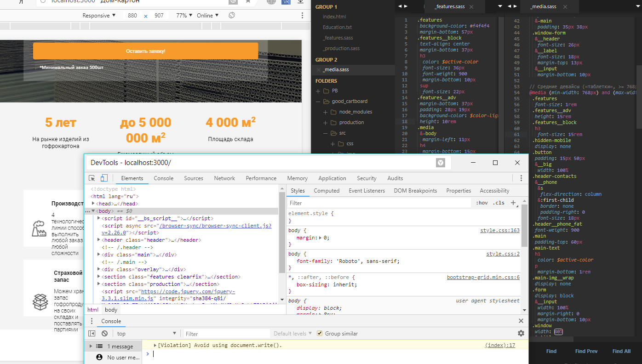Expand the production folder in the Sublime sidebar
Screen dimensions: 642x364
(326, 122)
